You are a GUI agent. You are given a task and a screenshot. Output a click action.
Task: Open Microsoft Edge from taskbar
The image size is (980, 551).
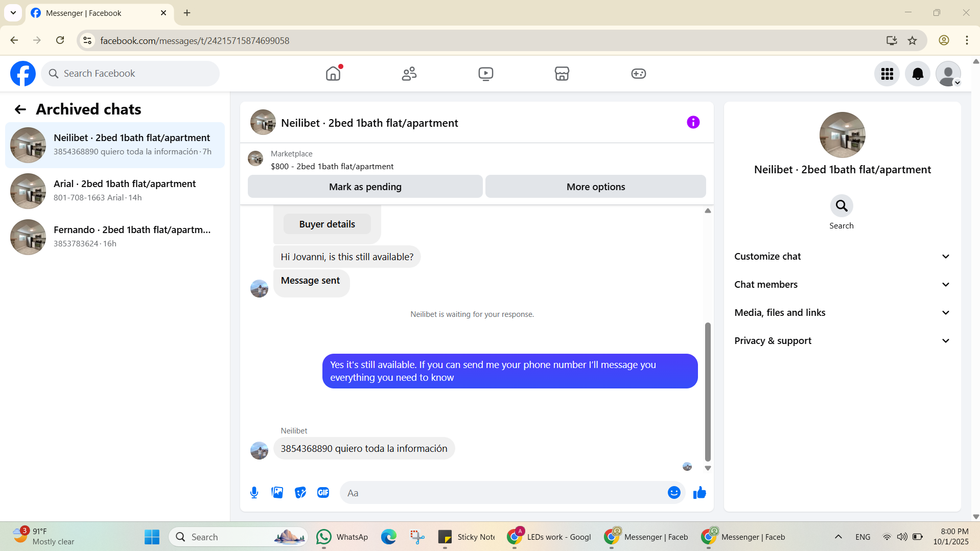[389, 537]
